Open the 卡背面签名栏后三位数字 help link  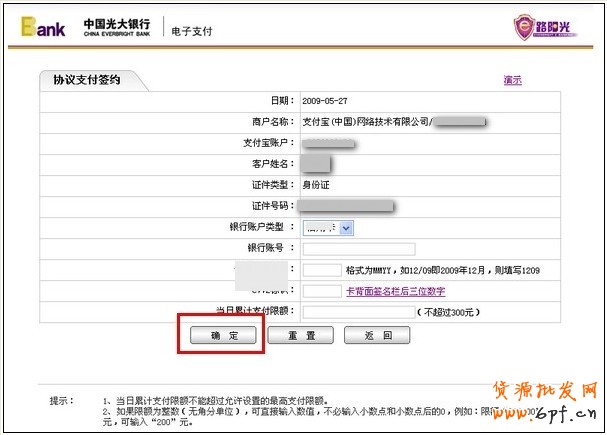(x=395, y=291)
